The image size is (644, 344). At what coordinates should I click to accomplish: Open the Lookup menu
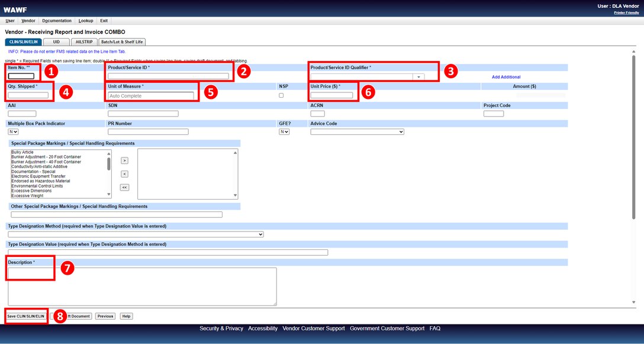pyautogui.click(x=86, y=21)
